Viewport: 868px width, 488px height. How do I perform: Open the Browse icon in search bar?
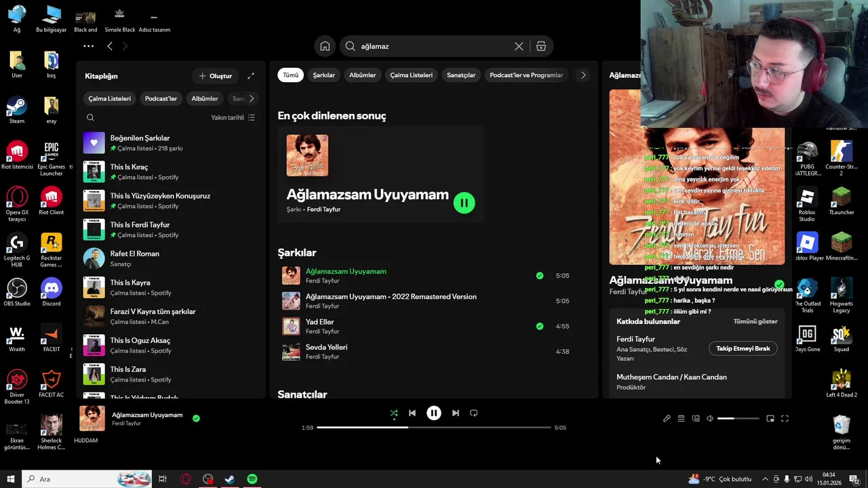[x=541, y=46]
